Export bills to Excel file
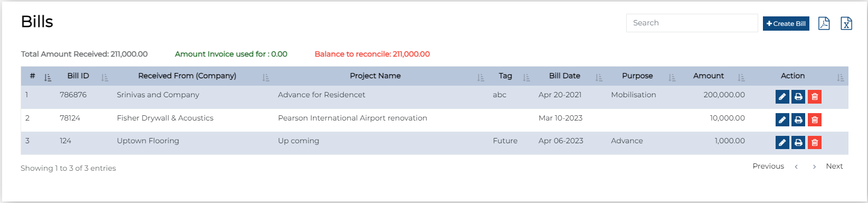The width and height of the screenshot is (868, 203). 846,23
